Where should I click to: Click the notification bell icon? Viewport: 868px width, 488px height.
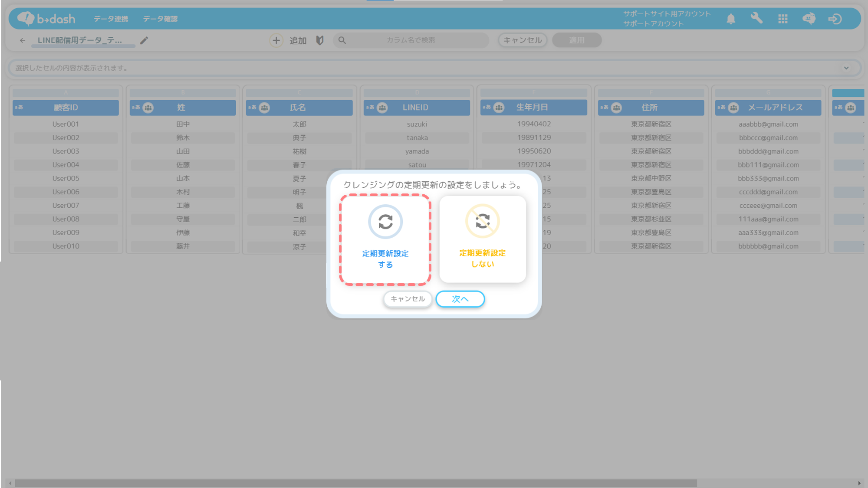point(731,19)
